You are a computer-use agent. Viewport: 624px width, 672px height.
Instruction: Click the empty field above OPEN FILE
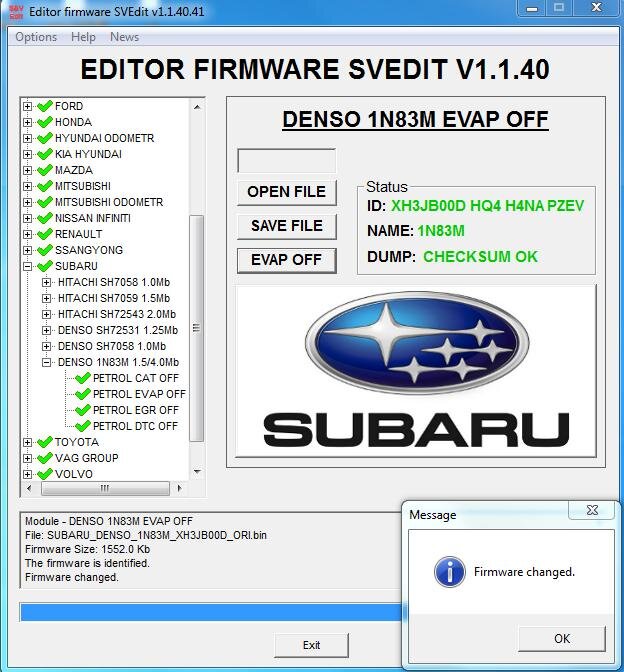[x=286, y=161]
